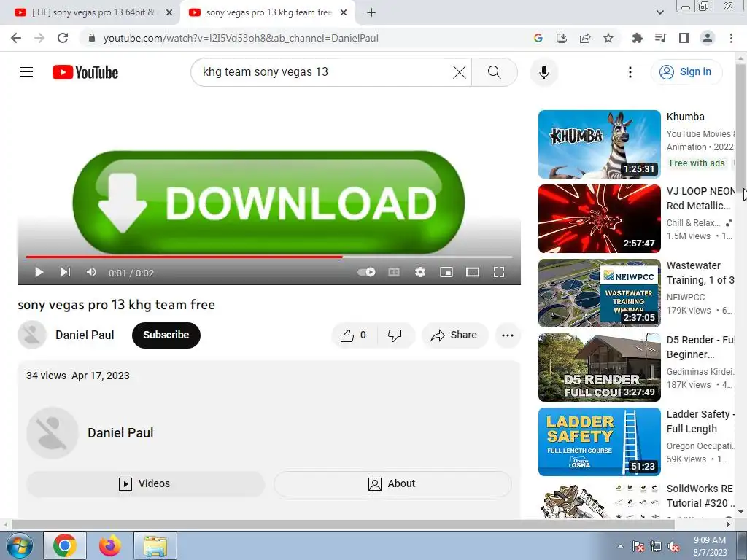
Task: Open Chrome three-dot menu
Action: tap(731, 38)
